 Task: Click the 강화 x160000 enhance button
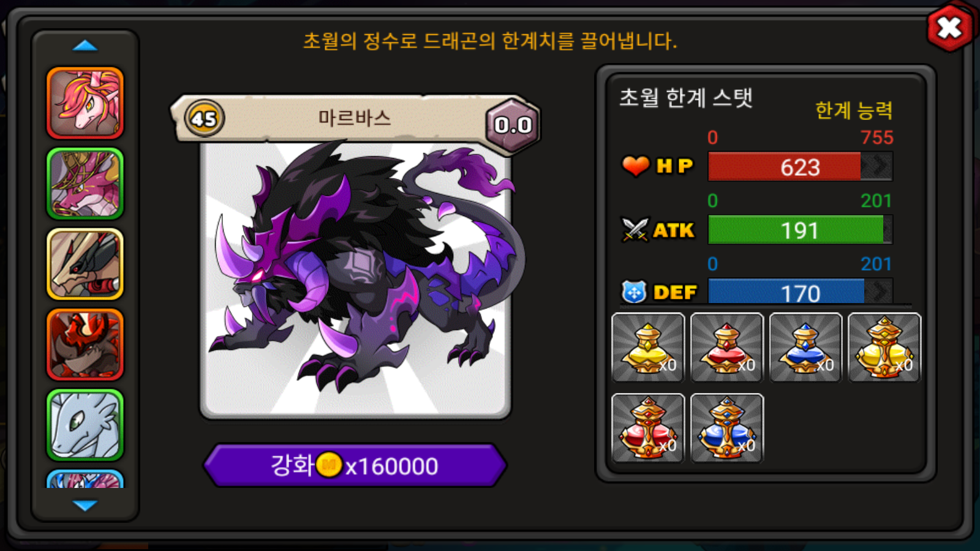[355, 466]
